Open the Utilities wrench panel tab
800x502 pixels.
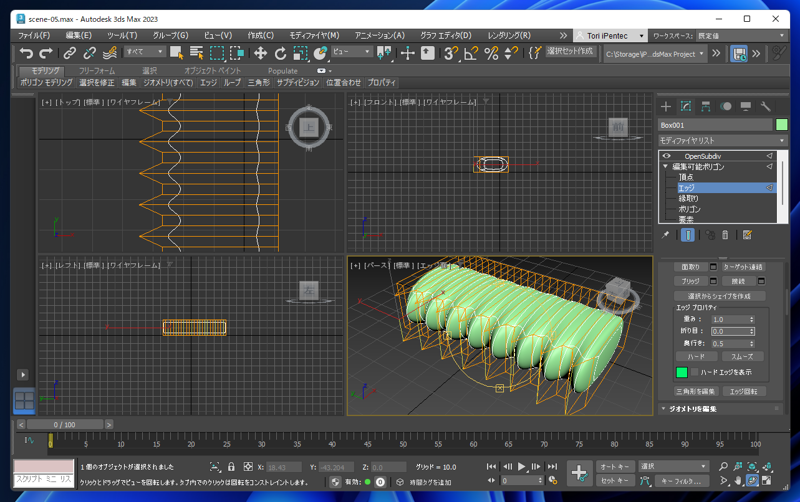pos(765,106)
